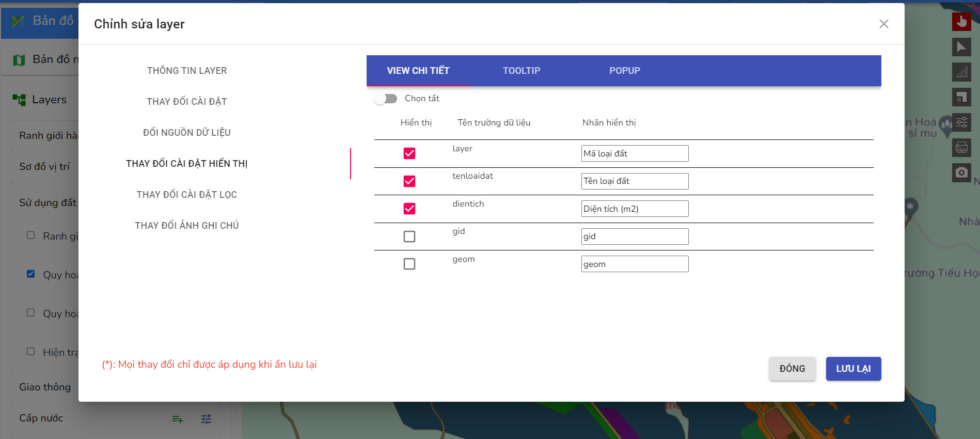Screen dimensions: 980x439
Task: Edit the geom display label field
Action: [635, 264]
